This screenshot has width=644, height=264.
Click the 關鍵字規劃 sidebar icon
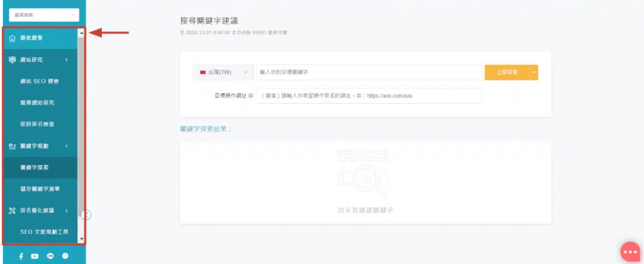13,146
